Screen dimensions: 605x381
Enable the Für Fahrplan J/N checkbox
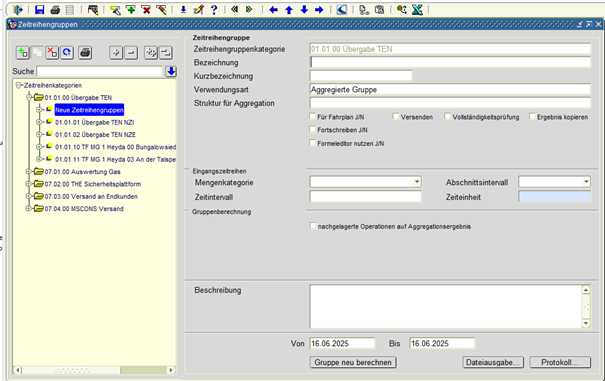(x=313, y=116)
